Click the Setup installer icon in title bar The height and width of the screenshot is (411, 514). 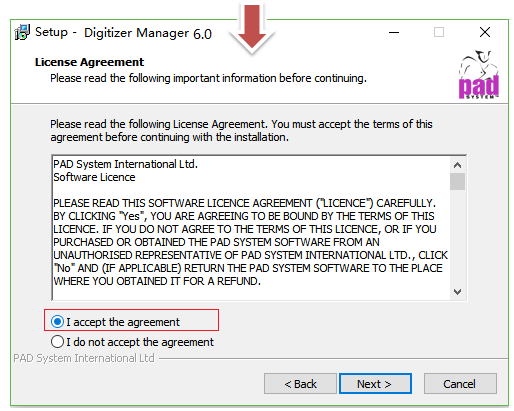[22, 32]
